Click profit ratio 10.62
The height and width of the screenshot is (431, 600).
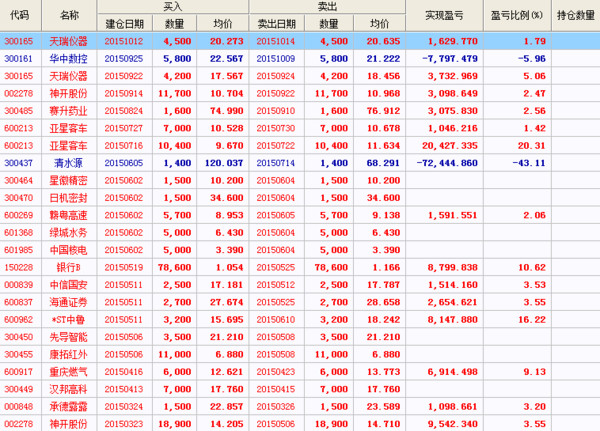[532, 267]
